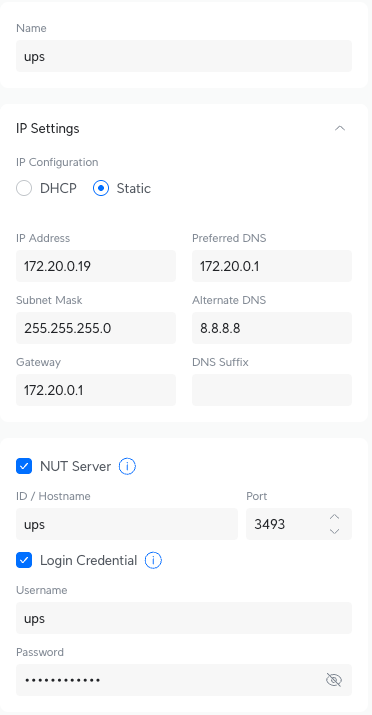Click the Password field

184,680
